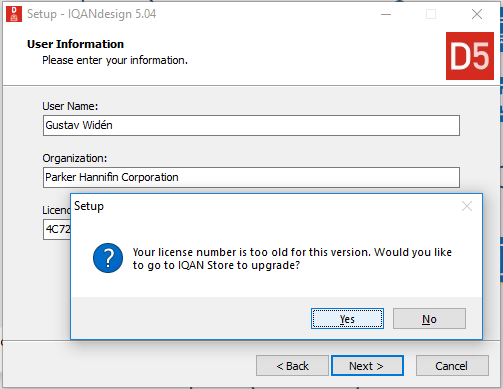Go to the previous step with Back
Image resolution: width=503 pixels, height=389 pixels.
click(x=292, y=366)
